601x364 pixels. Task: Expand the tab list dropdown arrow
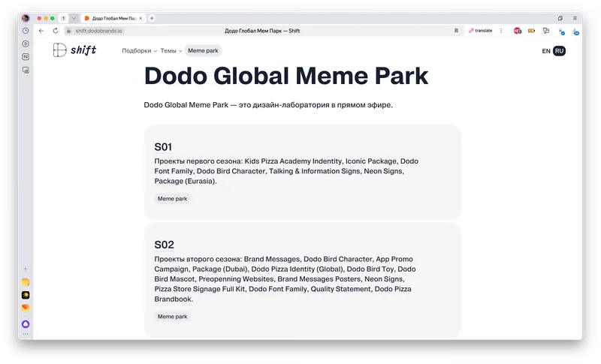74,18
